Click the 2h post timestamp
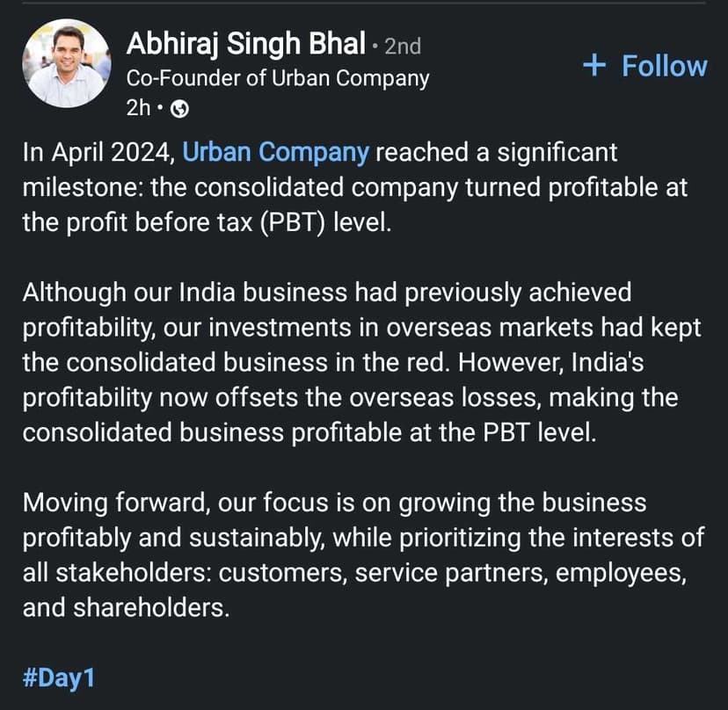The width and height of the screenshot is (728, 710). pyautogui.click(x=139, y=109)
